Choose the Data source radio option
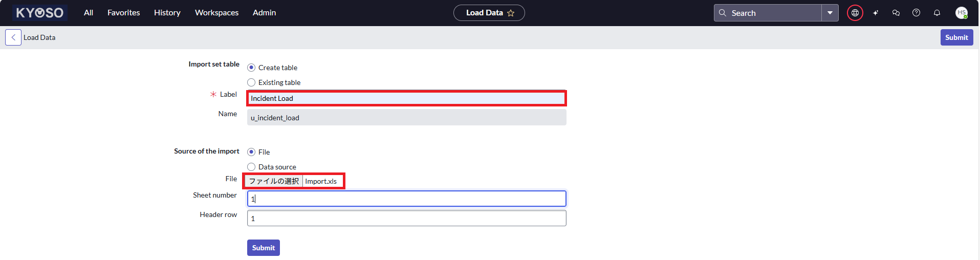The height and width of the screenshot is (260, 980). [251, 167]
